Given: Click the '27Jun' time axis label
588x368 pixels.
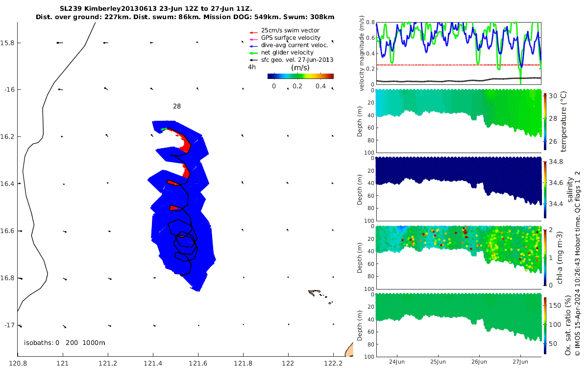Looking at the screenshot, I should (521, 362).
